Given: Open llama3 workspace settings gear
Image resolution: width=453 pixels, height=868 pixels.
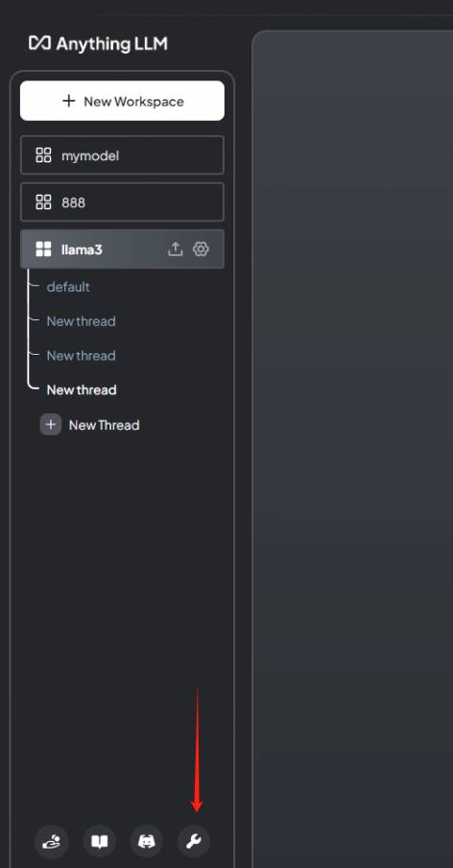Looking at the screenshot, I should pos(201,249).
